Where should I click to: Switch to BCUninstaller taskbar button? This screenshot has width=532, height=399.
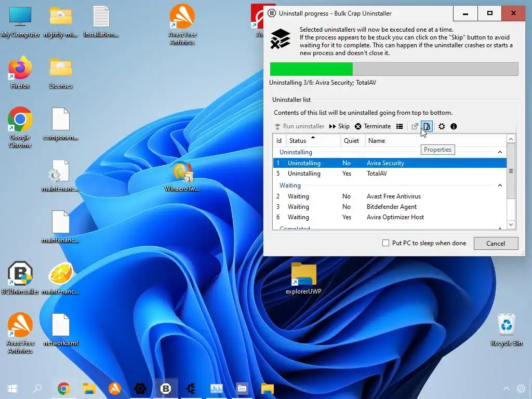click(x=166, y=389)
